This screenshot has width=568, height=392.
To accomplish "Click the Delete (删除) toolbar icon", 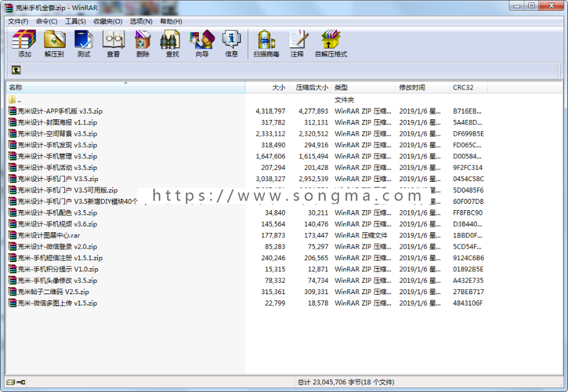I will point(143,40).
